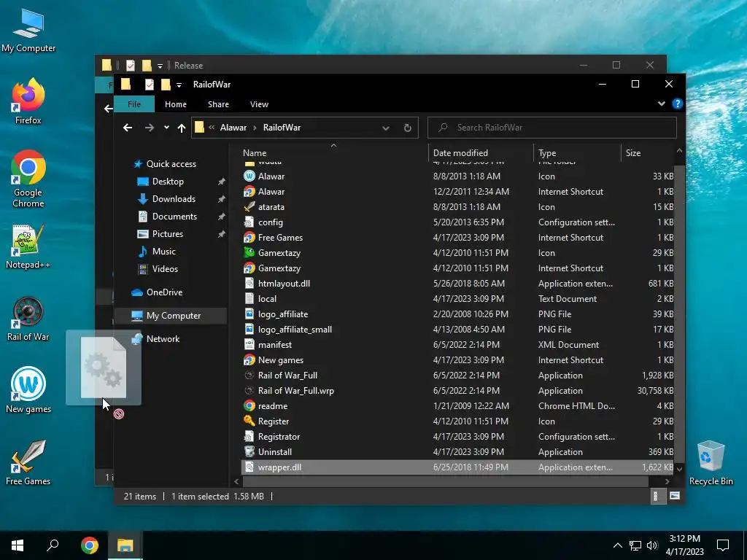Viewport: 747px width, 560px height.
Task: Select the config file
Action: click(x=457, y=222)
